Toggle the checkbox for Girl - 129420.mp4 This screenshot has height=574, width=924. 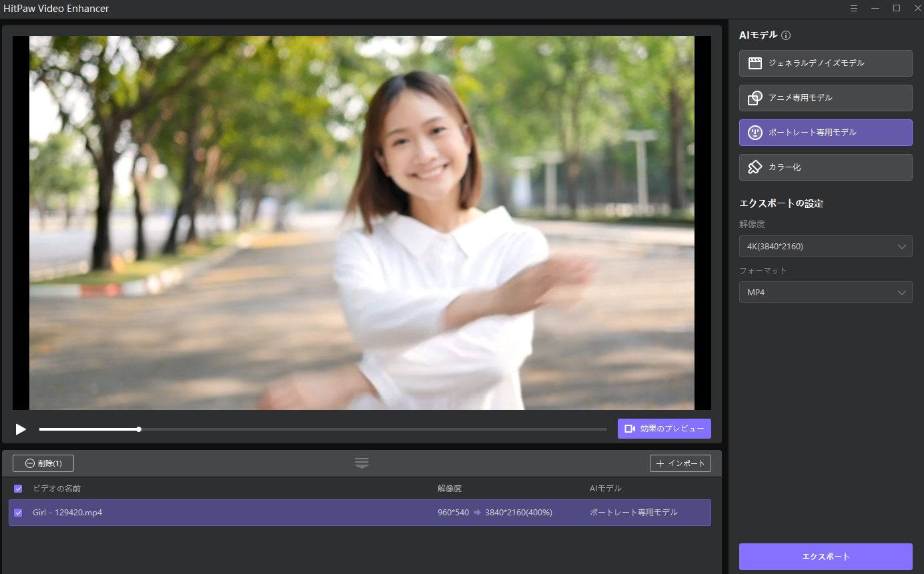(18, 513)
